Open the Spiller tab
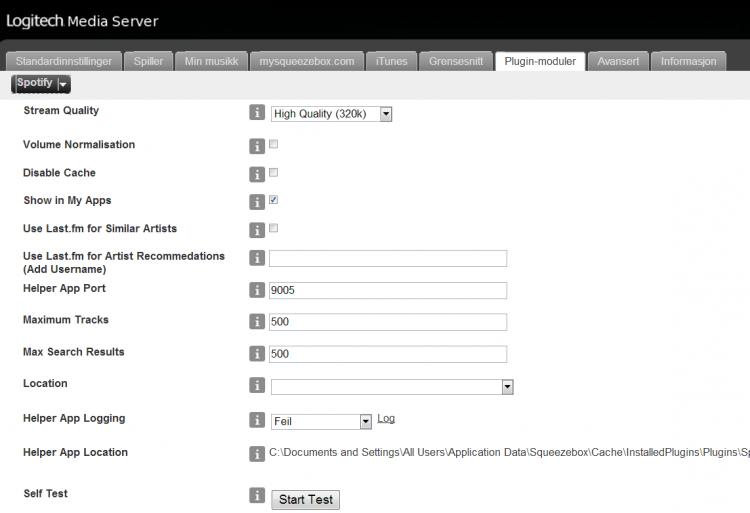 tap(148, 61)
